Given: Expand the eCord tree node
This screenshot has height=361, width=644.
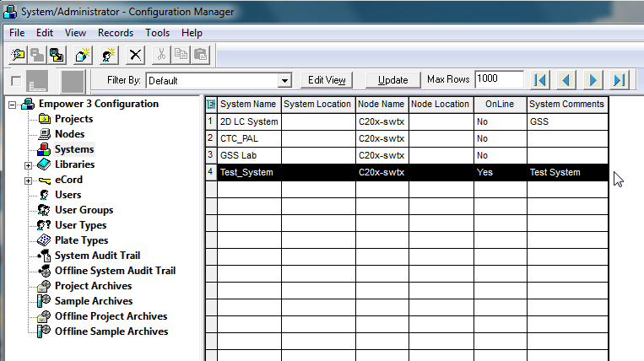Looking at the screenshot, I should click(x=28, y=180).
